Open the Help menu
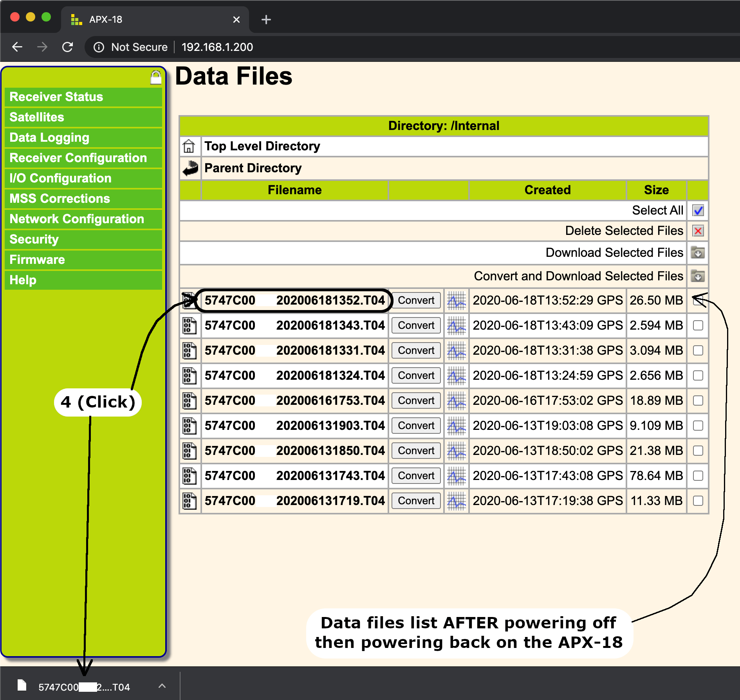 click(83, 280)
